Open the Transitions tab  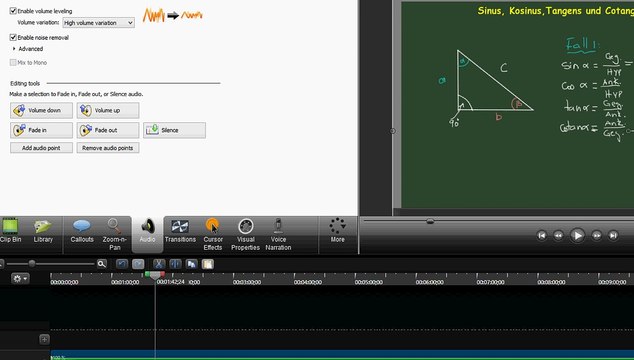180,231
